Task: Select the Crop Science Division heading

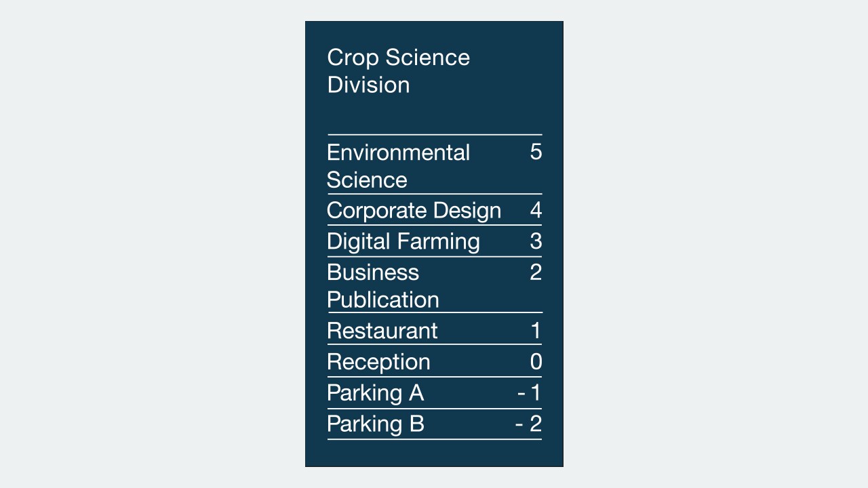Action: 398,71
